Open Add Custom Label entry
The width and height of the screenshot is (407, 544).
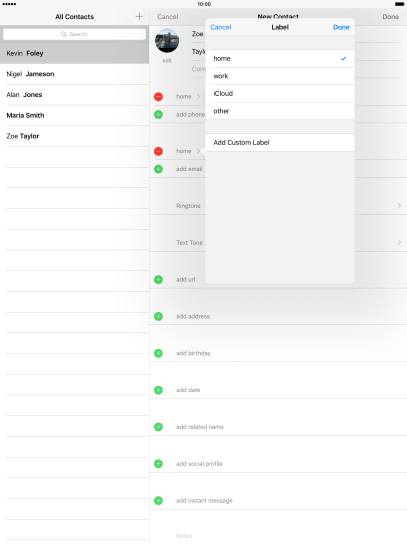click(x=280, y=143)
